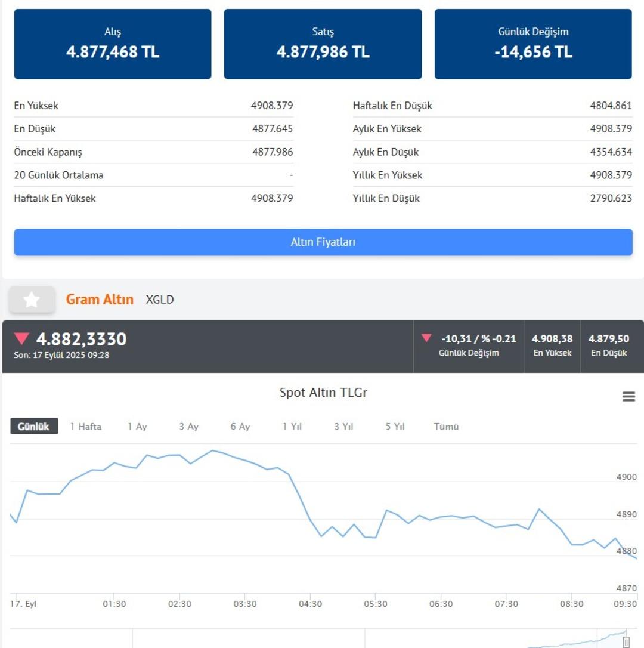The image size is (644, 648).
Task: Open the chart hamburger menu icon
Action: (628, 397)
